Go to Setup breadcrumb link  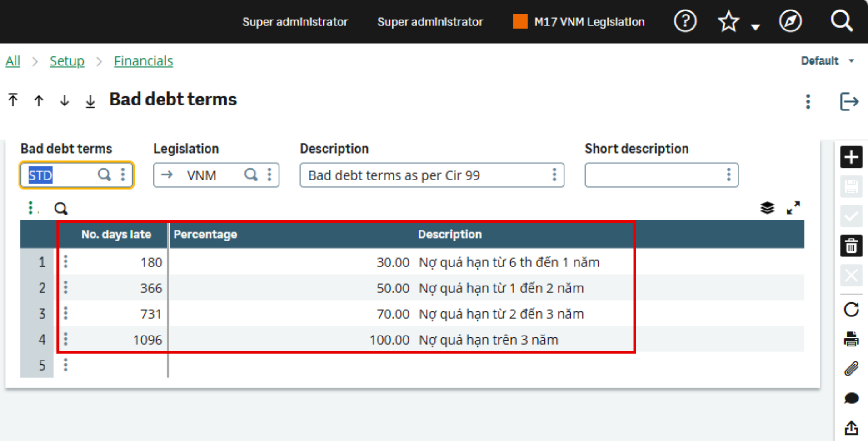point(67,61)
